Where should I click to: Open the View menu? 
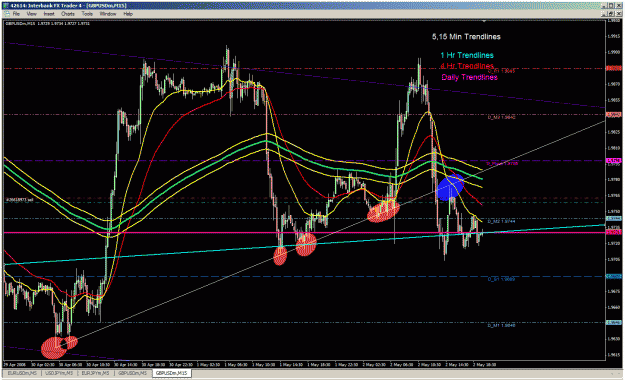coord(31,14)
